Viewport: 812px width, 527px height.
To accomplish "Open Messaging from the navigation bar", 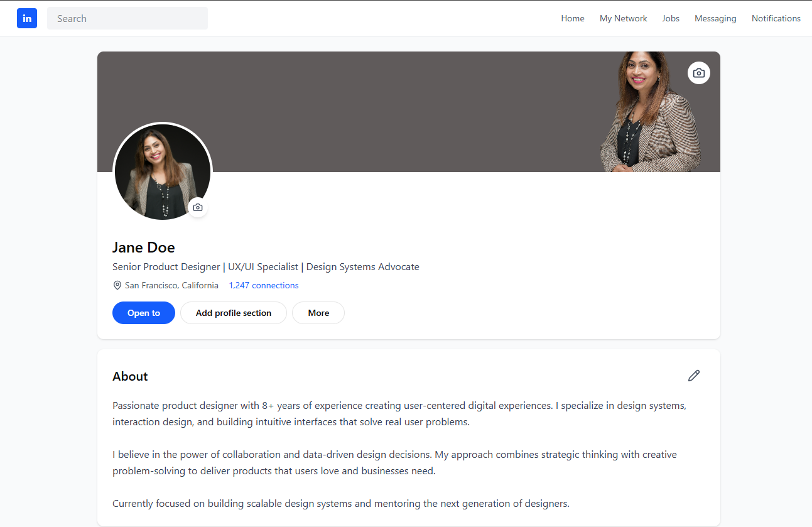I will (715, 18).
